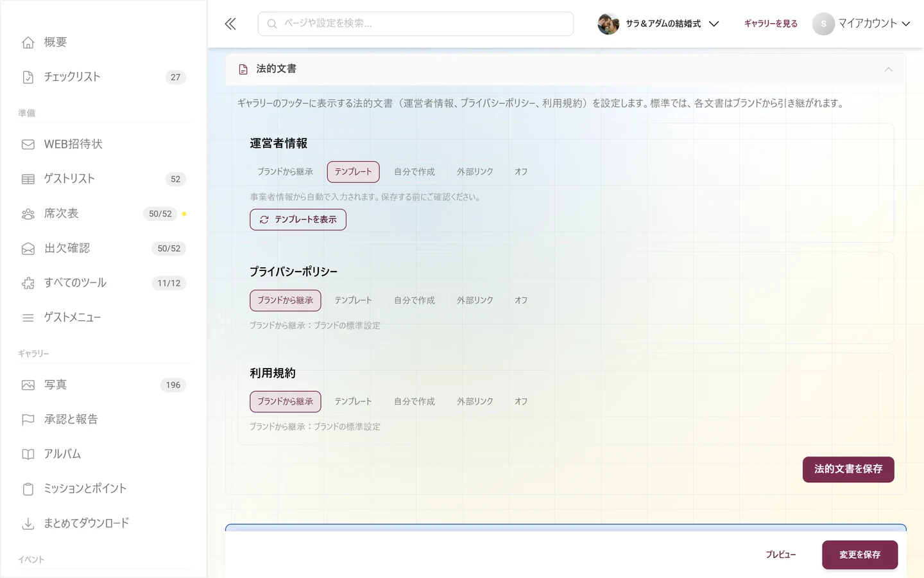Screen dimensions: 924x578
Task: Click the account avatar circle with S
Action: (823, 24)
